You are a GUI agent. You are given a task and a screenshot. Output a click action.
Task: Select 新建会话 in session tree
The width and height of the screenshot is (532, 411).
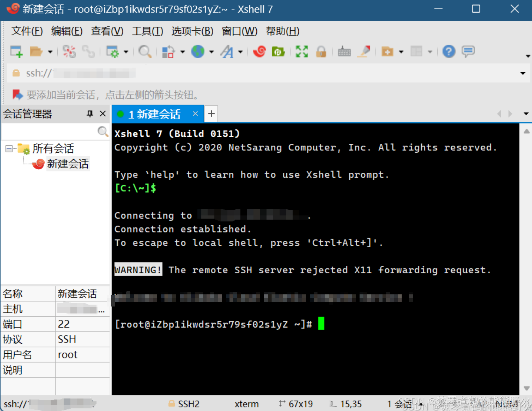(68, 164)
